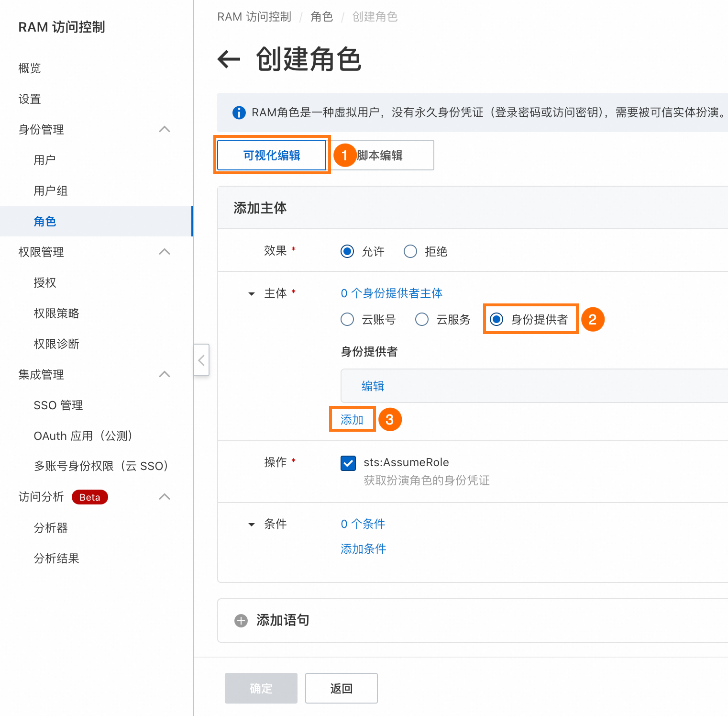The height and width of the screenshot is (716, 728).
Task: Switch to the 脚本编辑 tab
Action: click(x=380, y=155)
